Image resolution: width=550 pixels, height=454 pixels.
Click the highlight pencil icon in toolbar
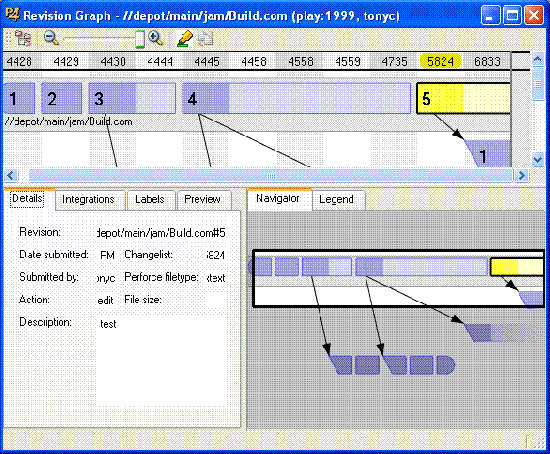(185, 38)
